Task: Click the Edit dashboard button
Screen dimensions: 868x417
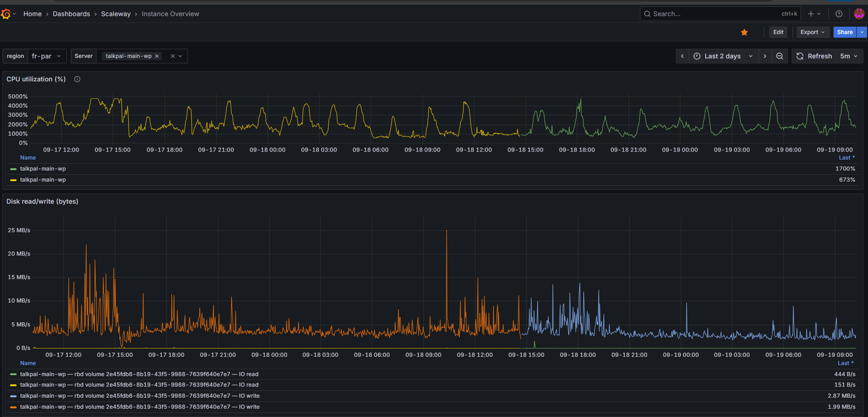Action: (x=778, y=32)
